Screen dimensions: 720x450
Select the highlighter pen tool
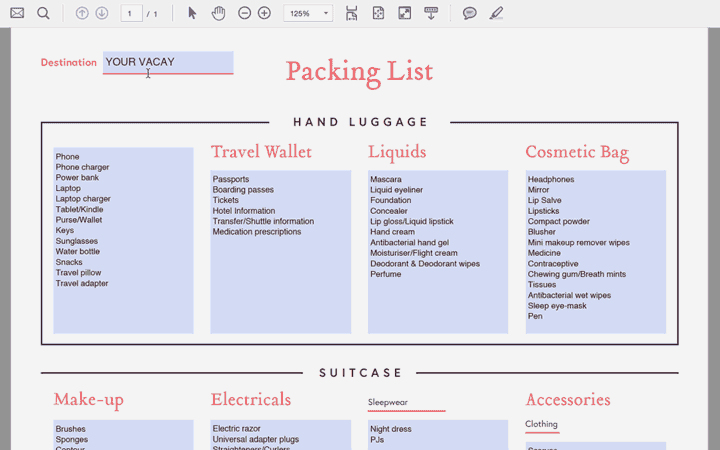[496, 13]
